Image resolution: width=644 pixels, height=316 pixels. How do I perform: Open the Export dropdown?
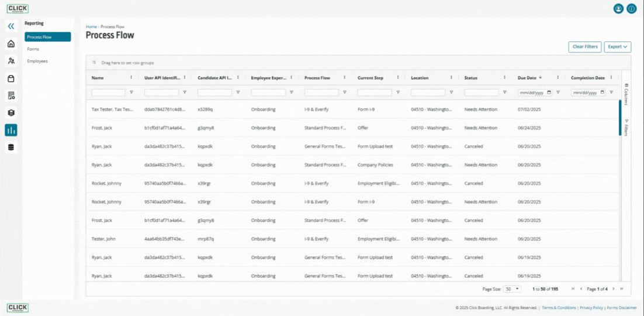click(x=617, y=47)
